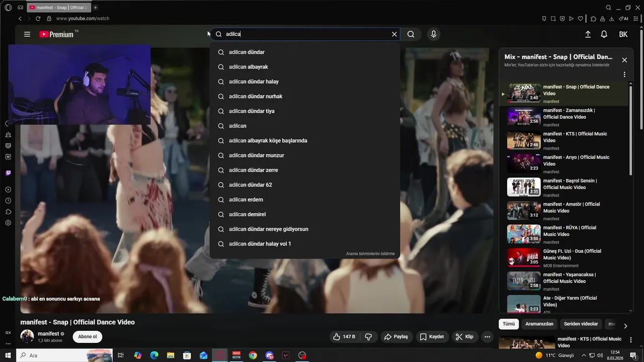
Task: Share the video via Paylaş
Action: [396, 337]
